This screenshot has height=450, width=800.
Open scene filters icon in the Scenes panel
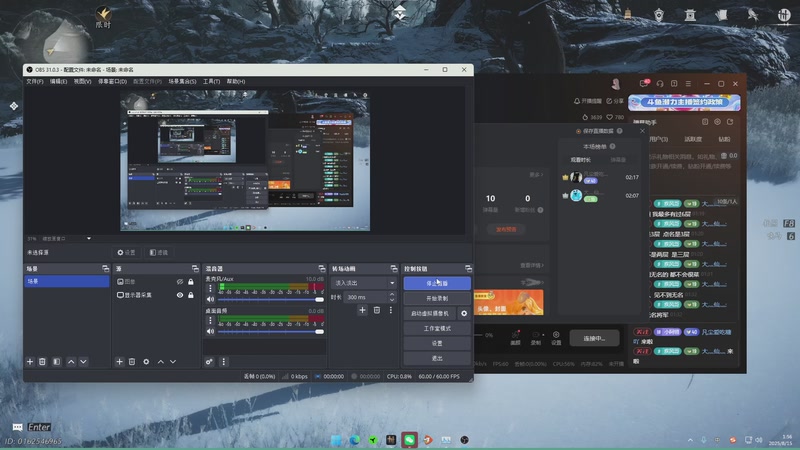pos(57,361)
